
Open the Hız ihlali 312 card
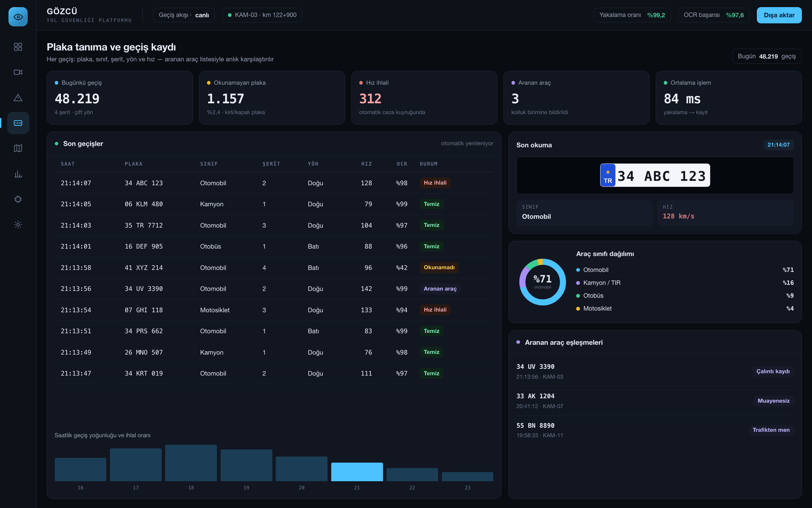coord(424,98)
